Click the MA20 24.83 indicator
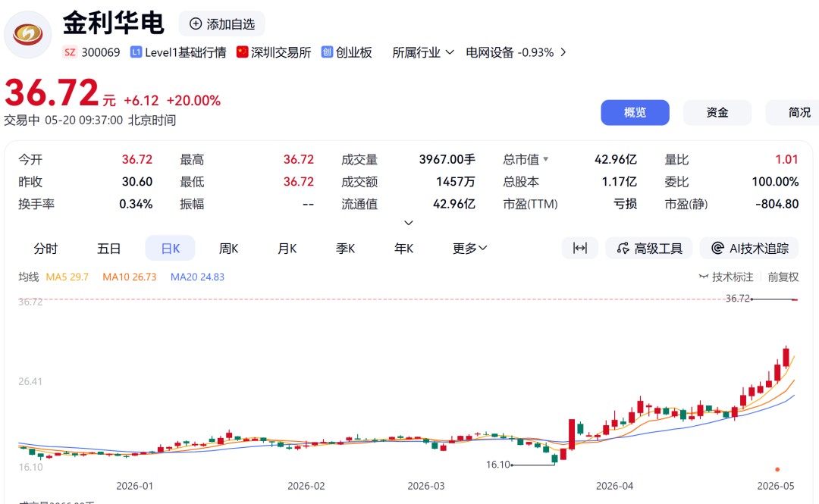The height and width of the screenshot is (504, 819). coord(197,277)
